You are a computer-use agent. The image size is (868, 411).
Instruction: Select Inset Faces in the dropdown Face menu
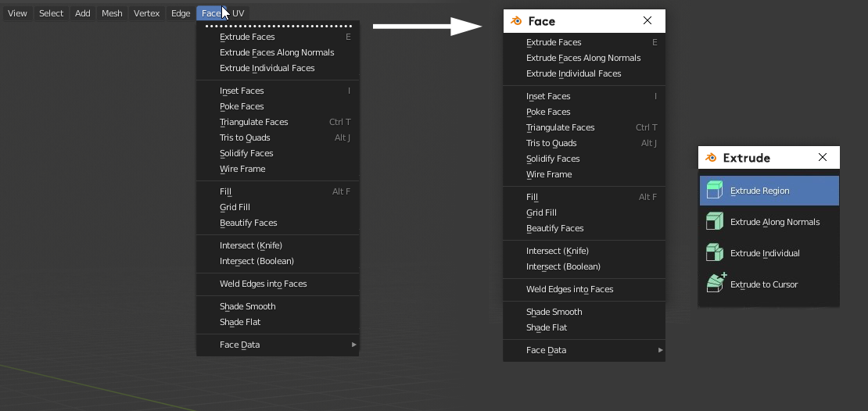(x=278, y=91)
